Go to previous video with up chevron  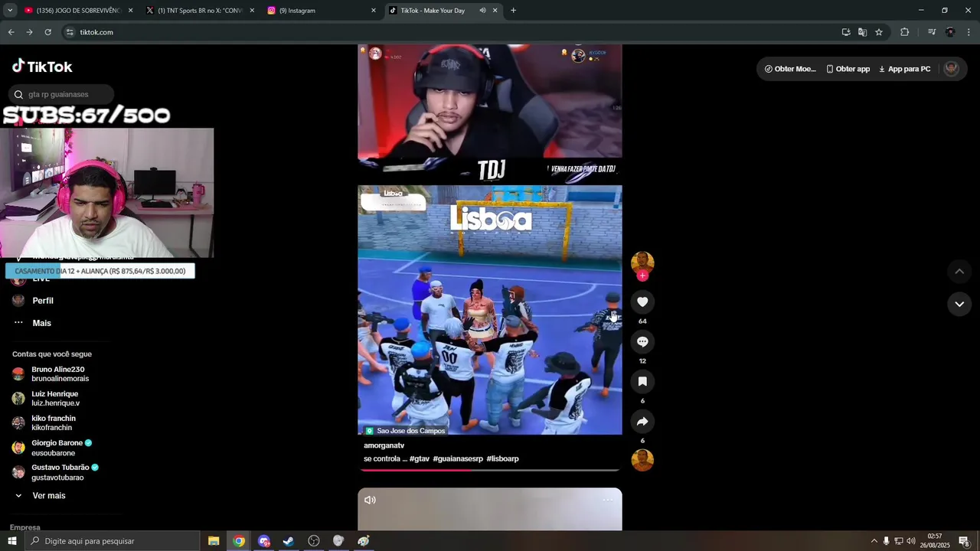(x=959, y=272)
